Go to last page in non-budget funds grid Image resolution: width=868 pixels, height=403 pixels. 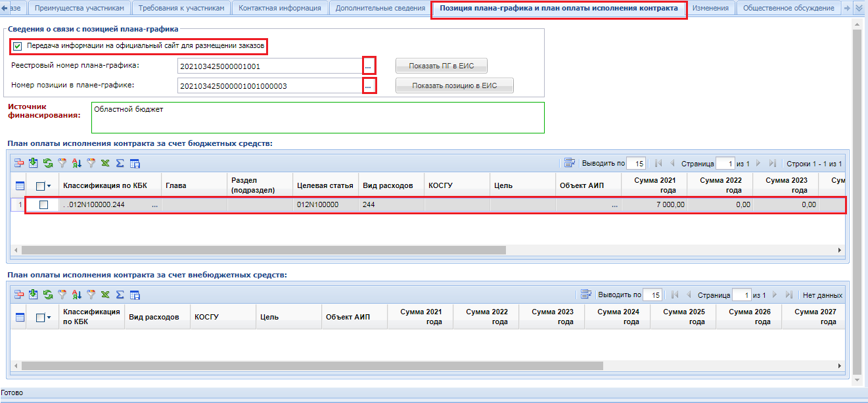[x=788, y=295]
